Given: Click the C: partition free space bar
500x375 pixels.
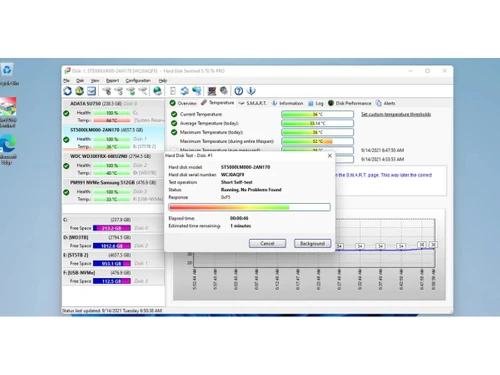Looking at the screenshot, I should coord(112,228).
